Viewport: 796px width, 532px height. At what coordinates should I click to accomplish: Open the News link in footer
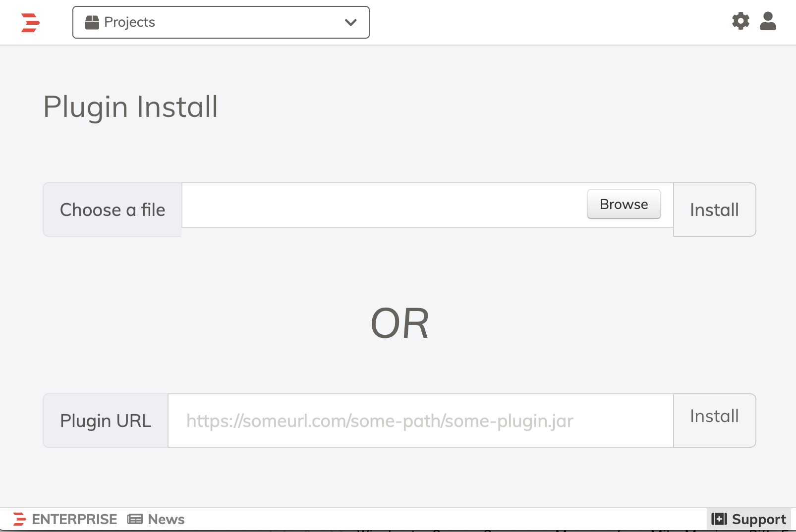166,519
